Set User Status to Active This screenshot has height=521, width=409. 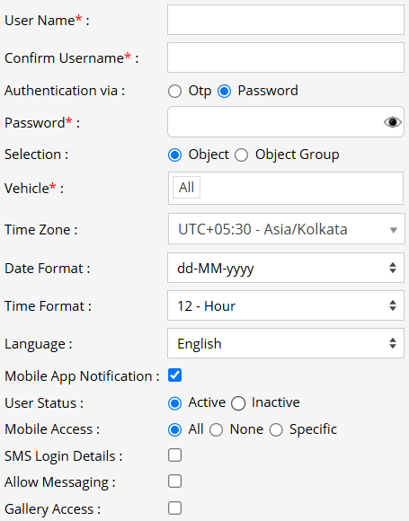point(175,403)
